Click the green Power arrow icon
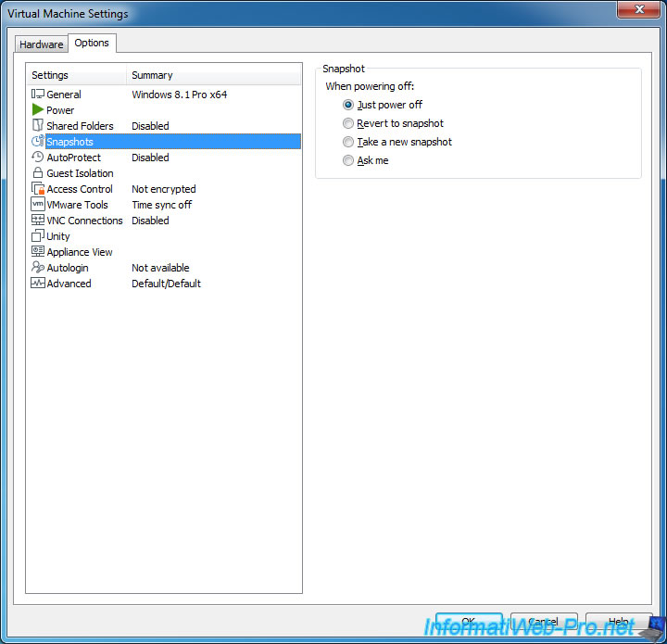This screenshot has height=644, width=667. [x=38, y=110]
